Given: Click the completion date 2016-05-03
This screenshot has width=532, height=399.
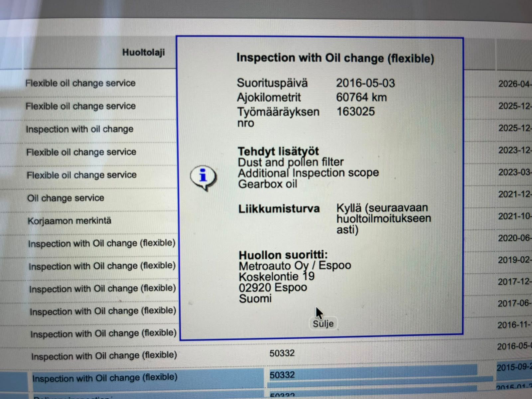Looking at the screenshot, I should 365,83.
